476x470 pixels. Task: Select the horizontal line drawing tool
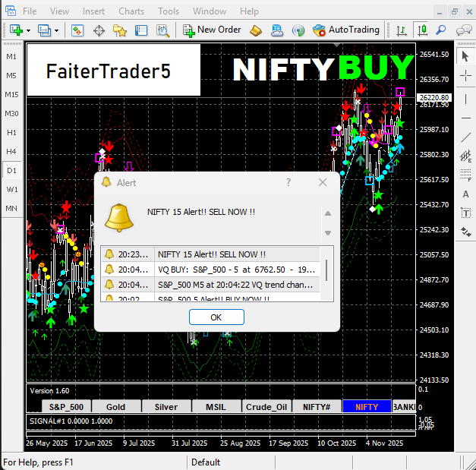tap(466, 117)
